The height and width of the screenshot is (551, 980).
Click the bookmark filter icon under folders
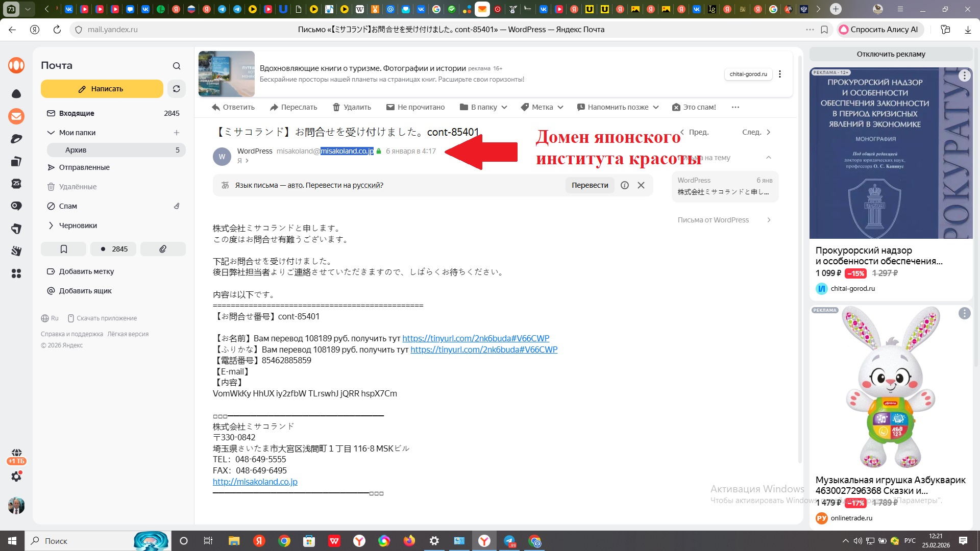pos(64,249)
